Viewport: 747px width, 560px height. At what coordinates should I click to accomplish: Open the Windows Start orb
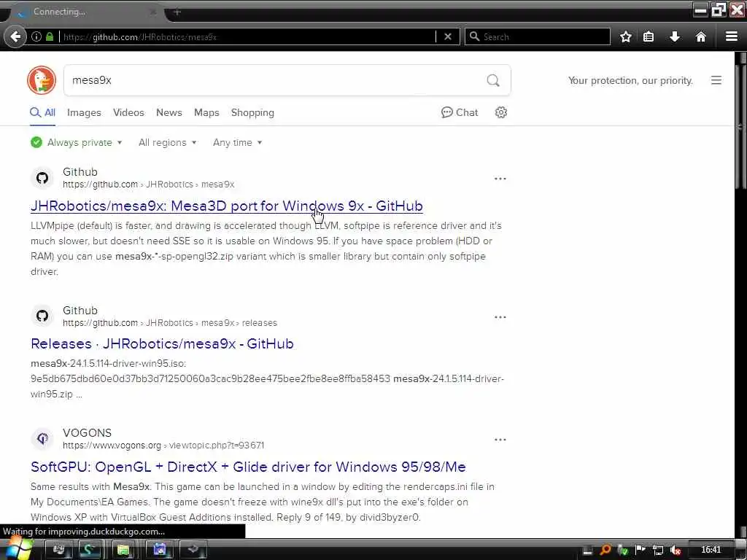pyautogui.click(x=18, y=548)
